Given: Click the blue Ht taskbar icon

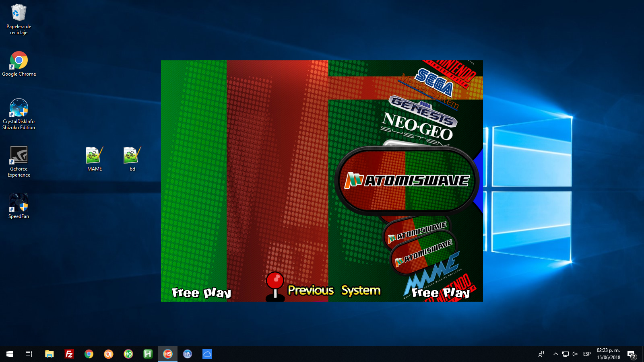Looking at the screenshot, I should (187, 354).
